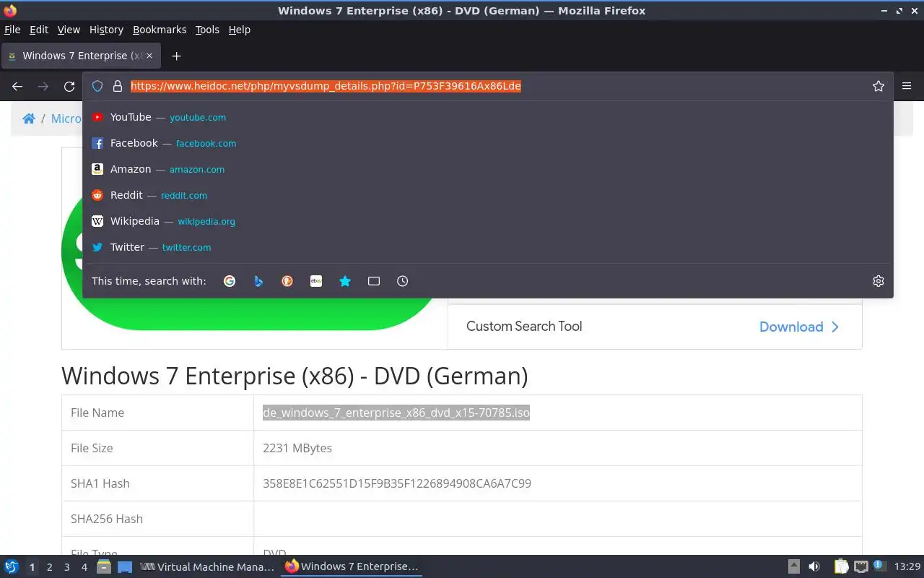Search this time with DuckDuckGo icon
924x578 pixels.
click(287, 281)
